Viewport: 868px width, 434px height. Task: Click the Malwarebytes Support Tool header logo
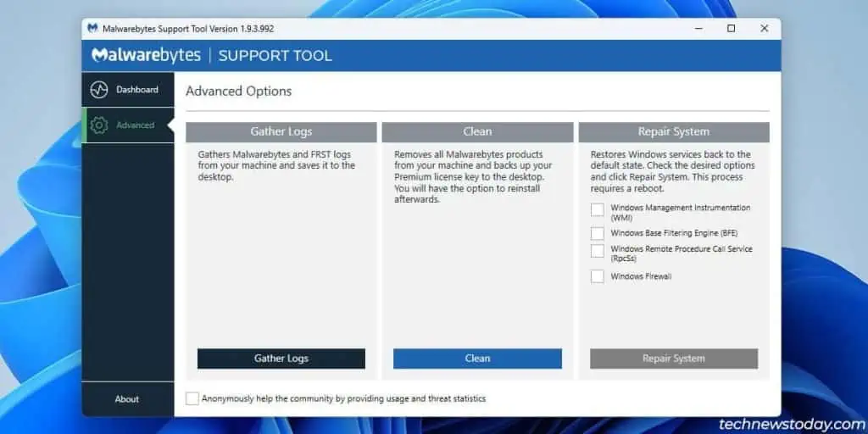click(x=211, y=55)
